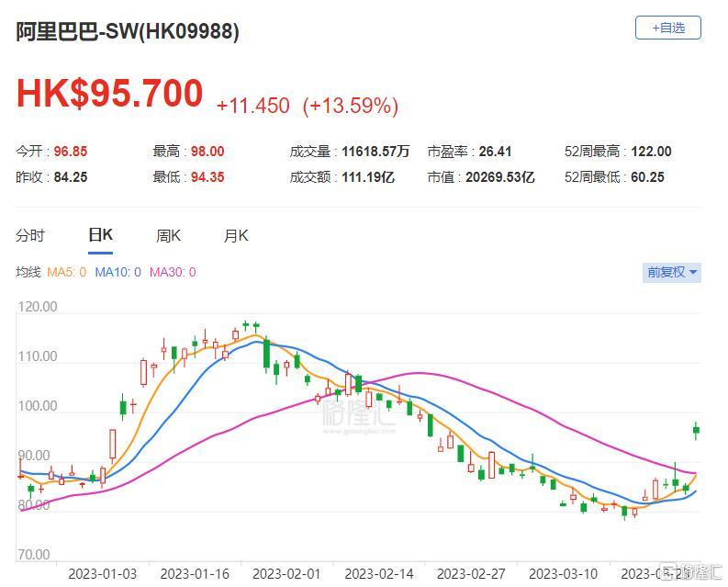
Task: Click the 昨收 value 84.25
Action: (71, 177)
